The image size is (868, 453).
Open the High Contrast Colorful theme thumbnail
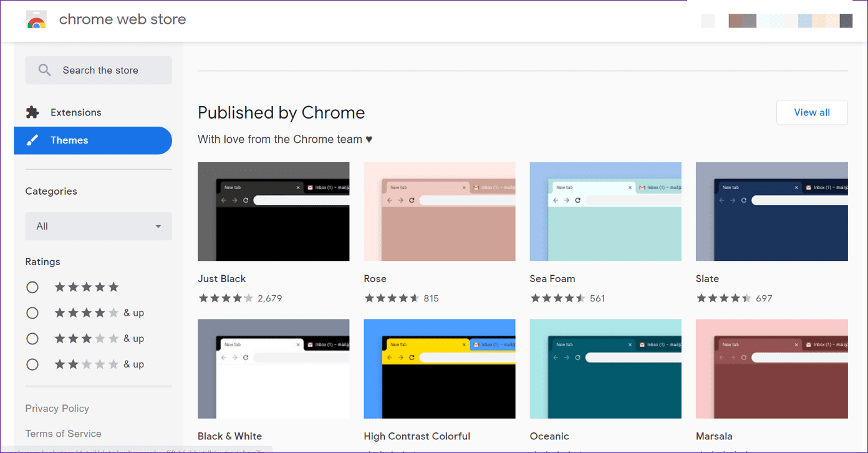point(440,369)
